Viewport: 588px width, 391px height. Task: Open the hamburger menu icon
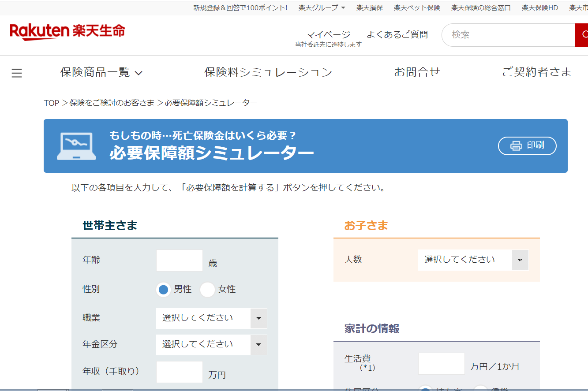17,73
